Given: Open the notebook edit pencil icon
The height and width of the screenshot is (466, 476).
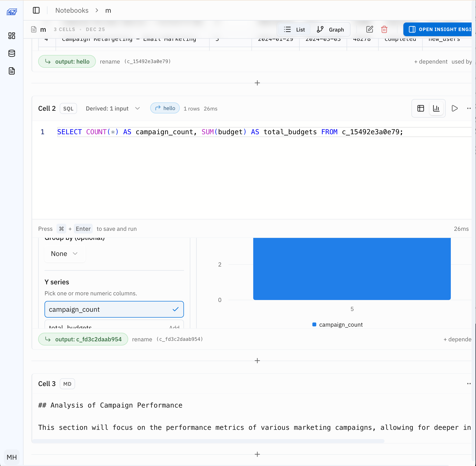Looking at the screenshot, I should click(370, 29).
